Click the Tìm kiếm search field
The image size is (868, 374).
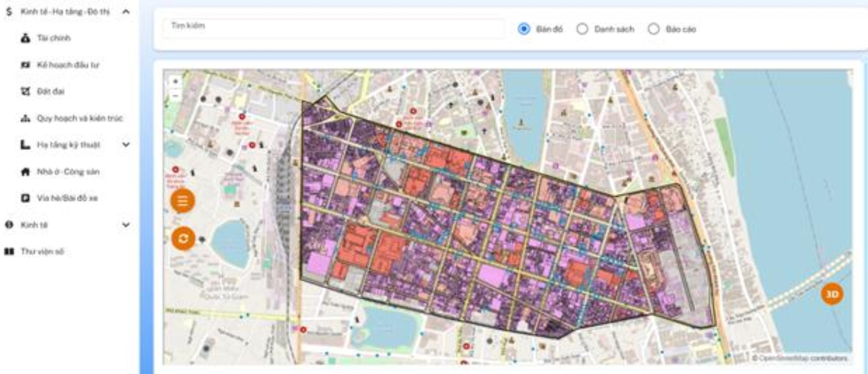pyautogui.click(x=333, y=28)
